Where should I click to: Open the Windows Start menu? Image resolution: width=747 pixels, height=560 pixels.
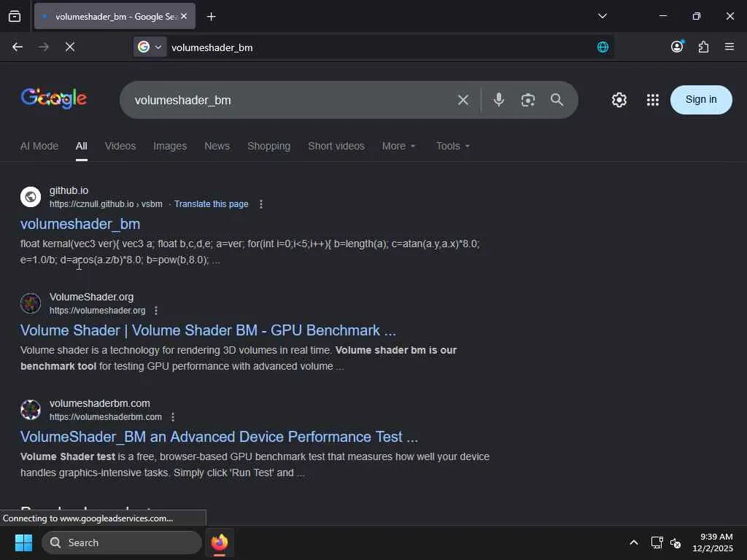23,542
